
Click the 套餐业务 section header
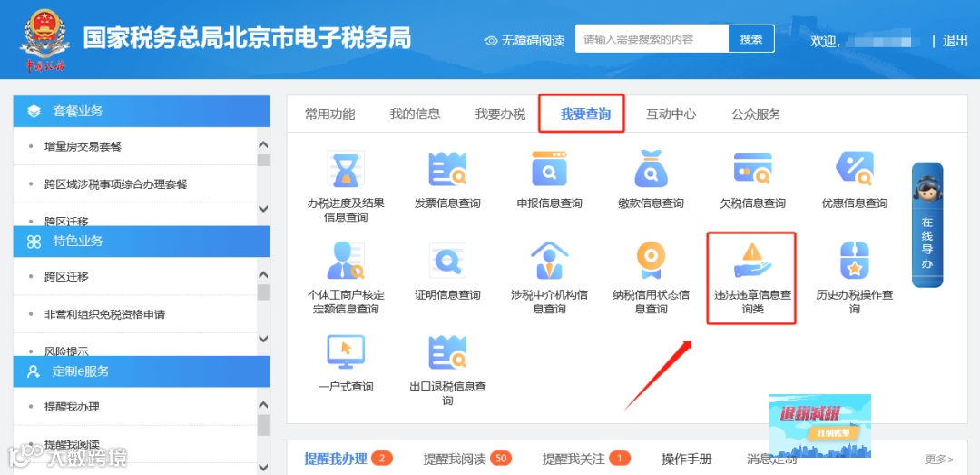click(142, 112)
